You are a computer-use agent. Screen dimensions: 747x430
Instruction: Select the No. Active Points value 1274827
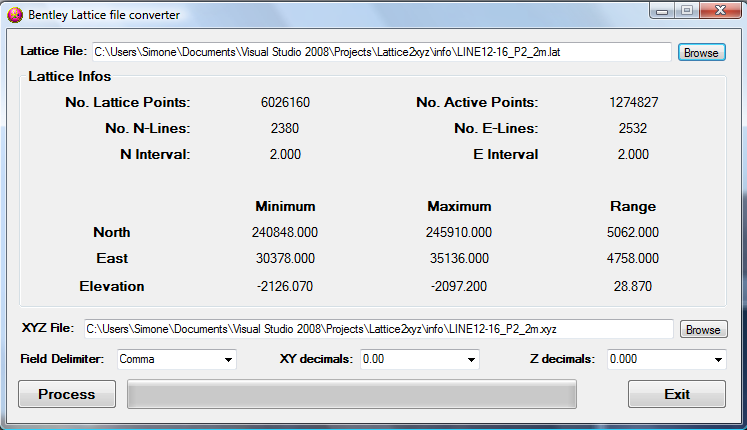(634, 102)
